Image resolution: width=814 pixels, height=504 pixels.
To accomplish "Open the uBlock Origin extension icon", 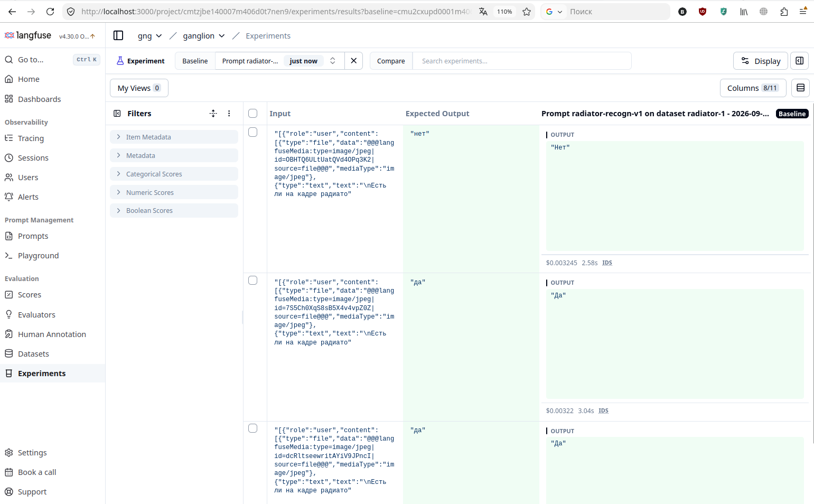I will [x=703, y=12].
